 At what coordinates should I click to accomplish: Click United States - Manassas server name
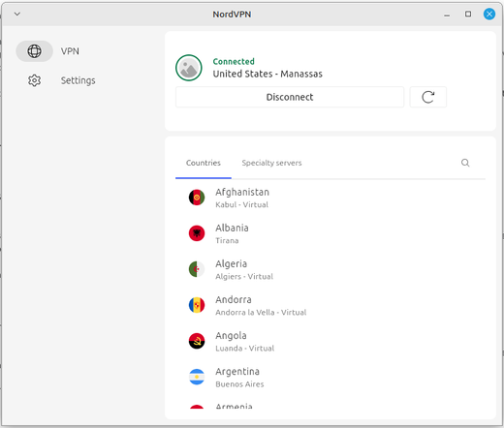click(268, 74)
